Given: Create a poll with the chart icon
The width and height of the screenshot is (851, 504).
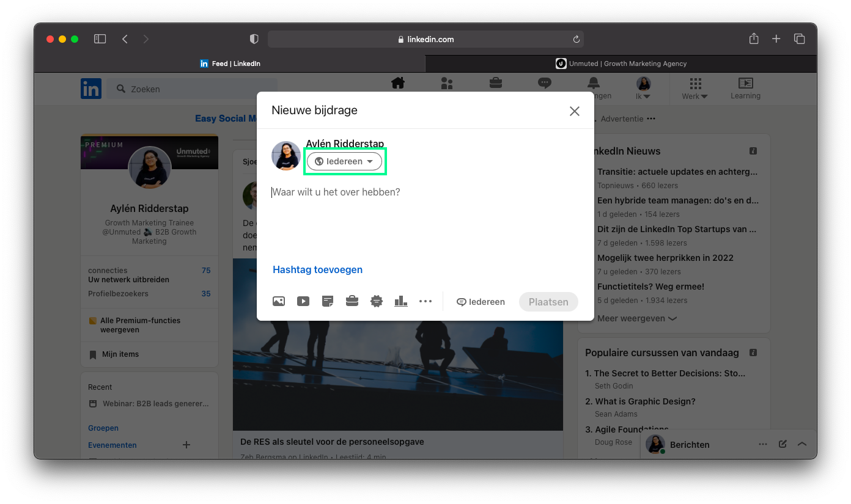Looking at the screenshot, I should 401,301.
